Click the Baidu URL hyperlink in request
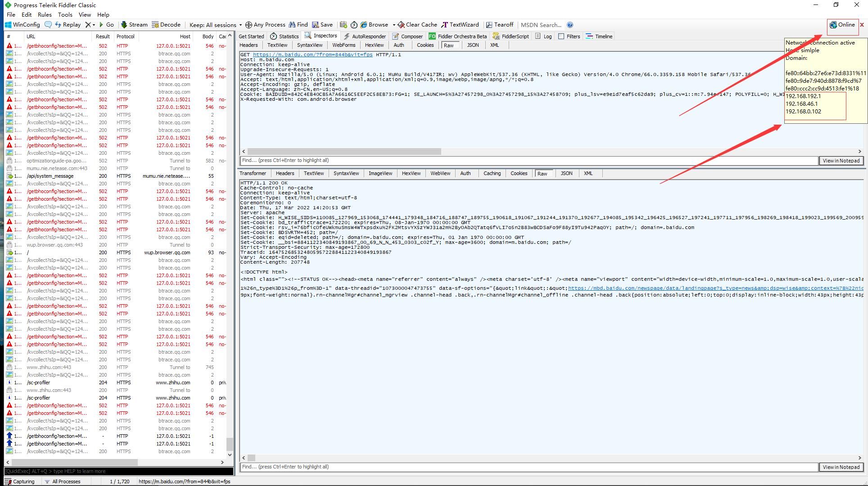 (x=313, y=54)
